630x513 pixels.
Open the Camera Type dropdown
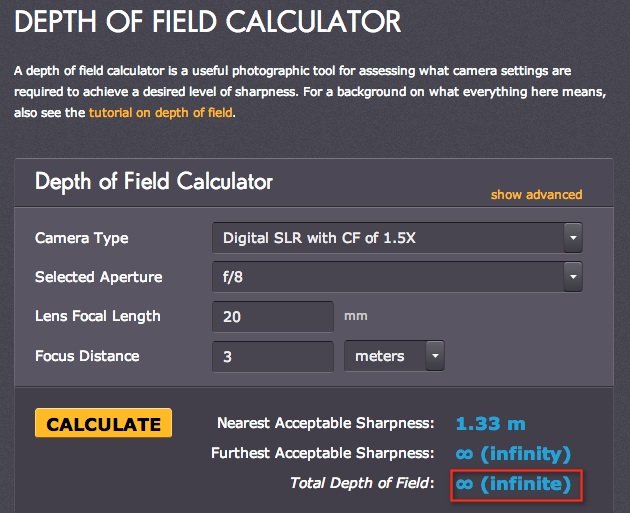397,238
